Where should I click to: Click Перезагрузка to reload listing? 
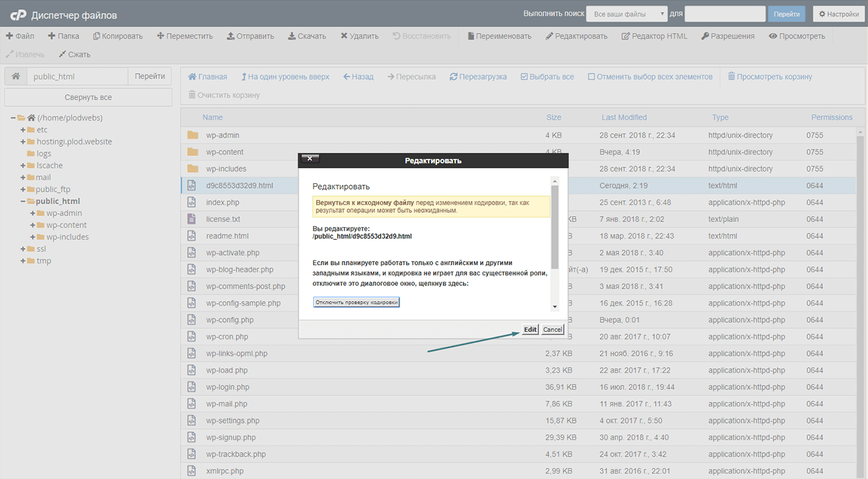pos(478,77)
